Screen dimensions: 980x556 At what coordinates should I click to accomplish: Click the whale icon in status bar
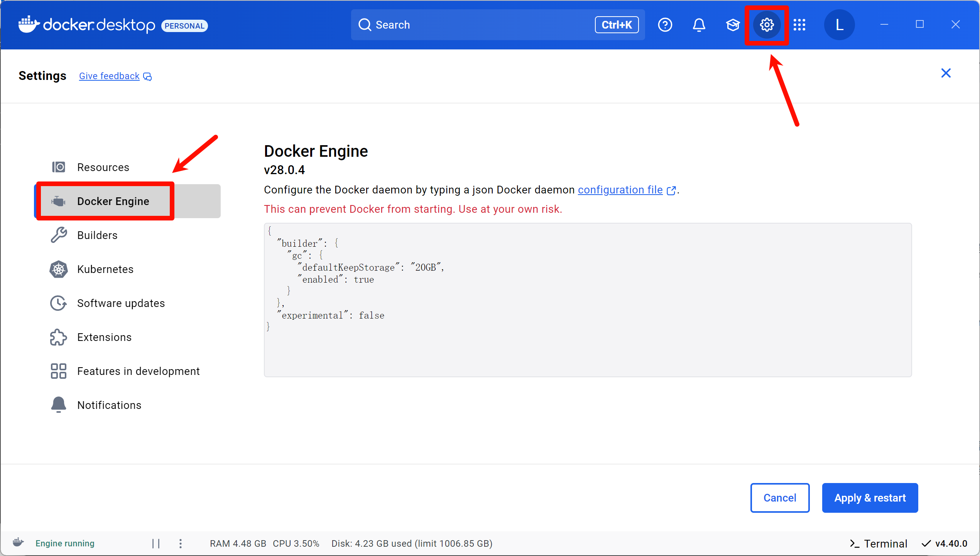point(18,542)
